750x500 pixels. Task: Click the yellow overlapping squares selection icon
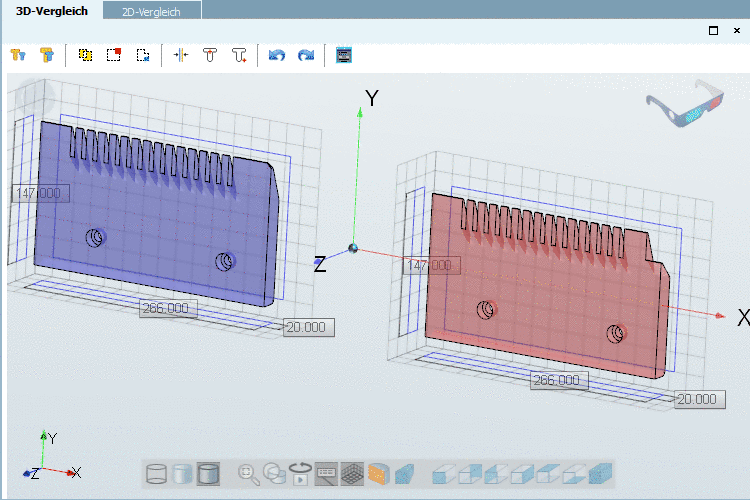click(x=85, y=56)
